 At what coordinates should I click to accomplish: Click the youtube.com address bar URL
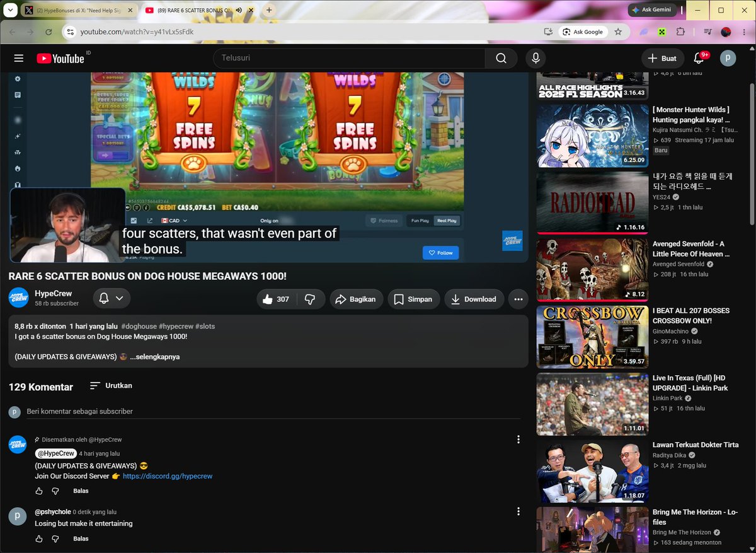point(137,32)
